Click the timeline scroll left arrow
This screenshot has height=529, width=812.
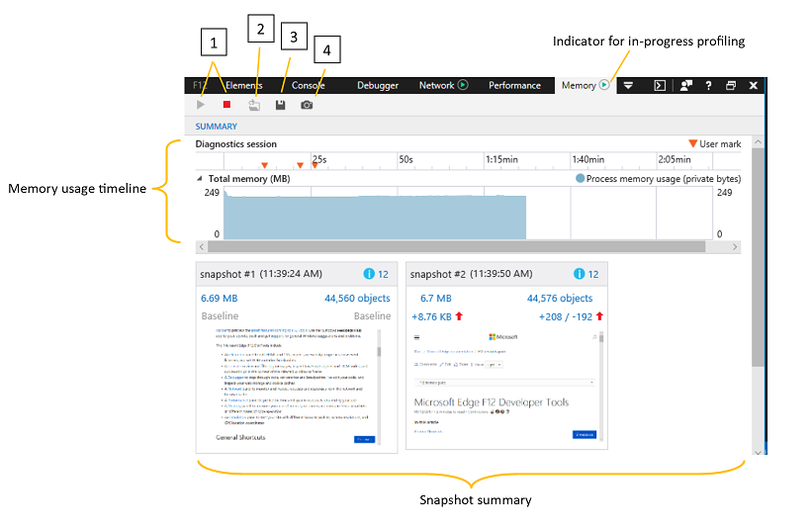(x=202, y=247)
